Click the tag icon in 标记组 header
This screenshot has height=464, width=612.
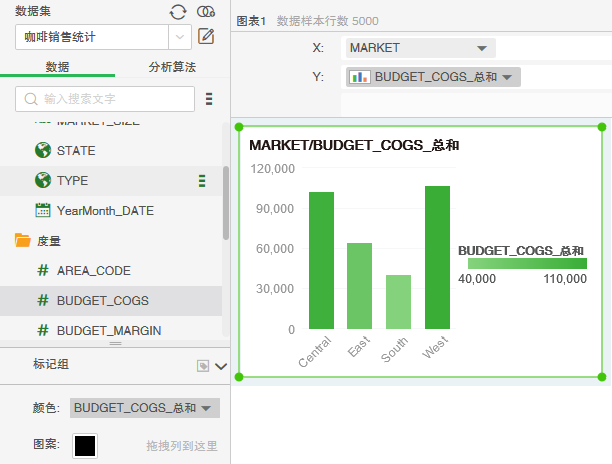pyautogui.click(x=203, y=366)
